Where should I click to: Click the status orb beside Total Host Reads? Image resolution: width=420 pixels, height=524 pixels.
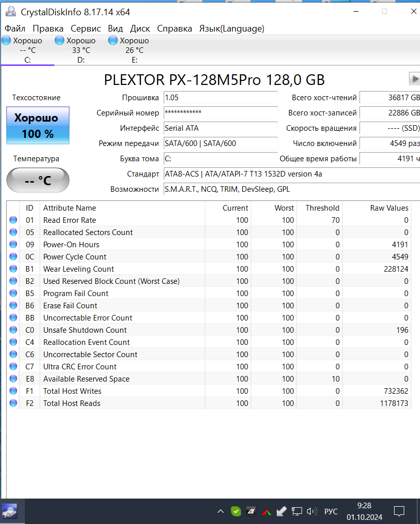(13, 403)
